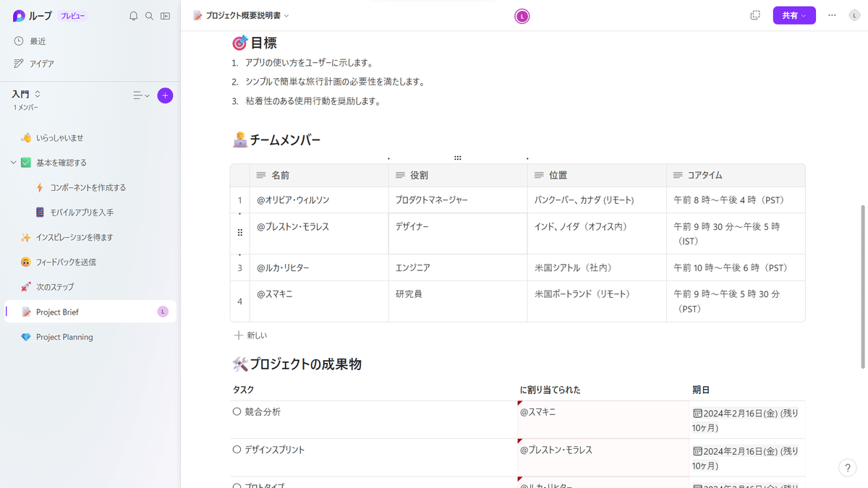Select the デザイナー cell
This screenshot has height=488, width=868.
tap(458, 234)
